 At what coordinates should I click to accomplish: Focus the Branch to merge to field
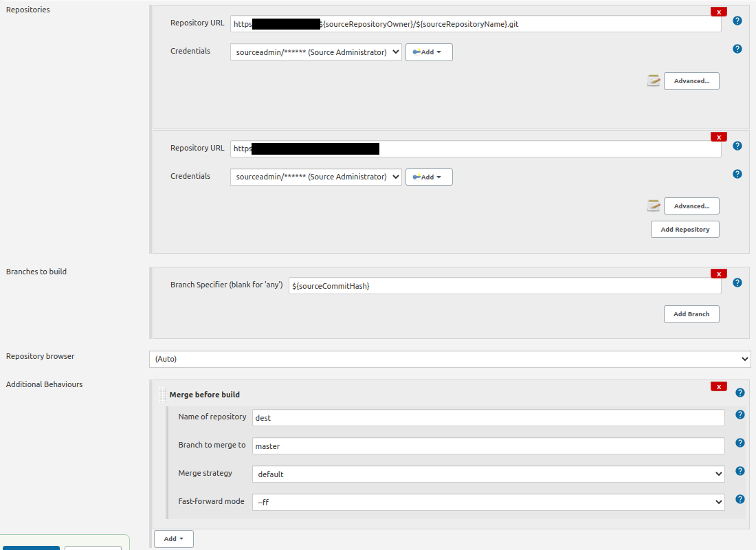click(x=489, y=445)
